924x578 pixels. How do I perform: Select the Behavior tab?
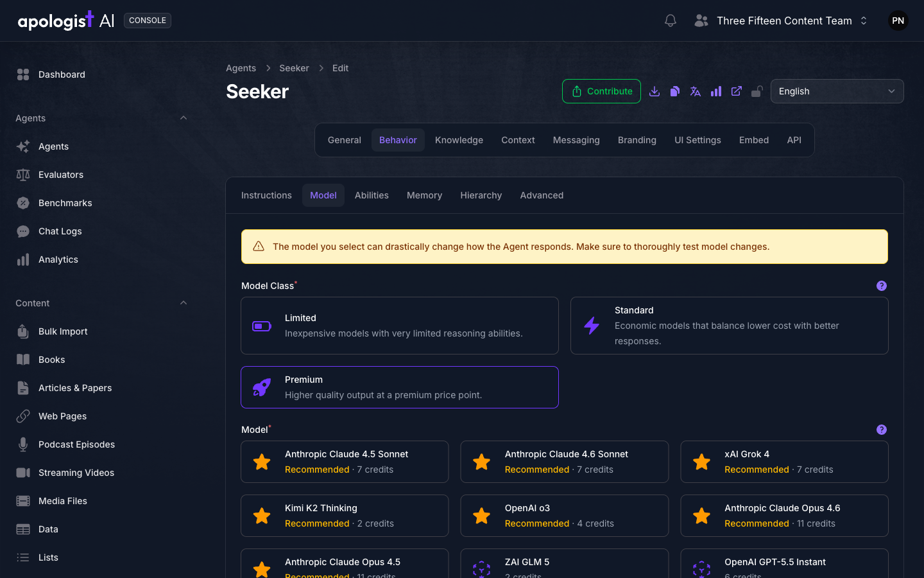tap(398, 140)
